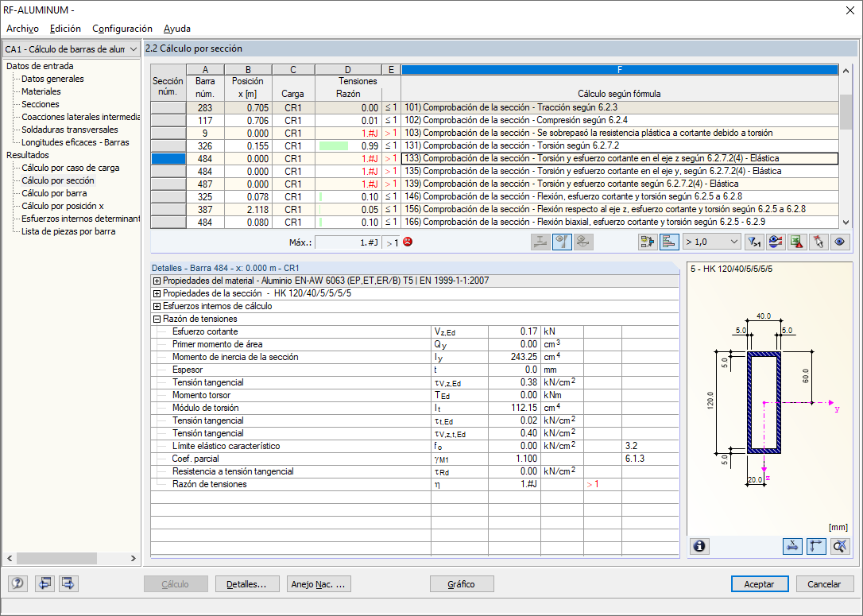Screen dimensions: 863x616
Task: Open 'Longitudes eficaces - Barras' item
Action: click(75, 142)
